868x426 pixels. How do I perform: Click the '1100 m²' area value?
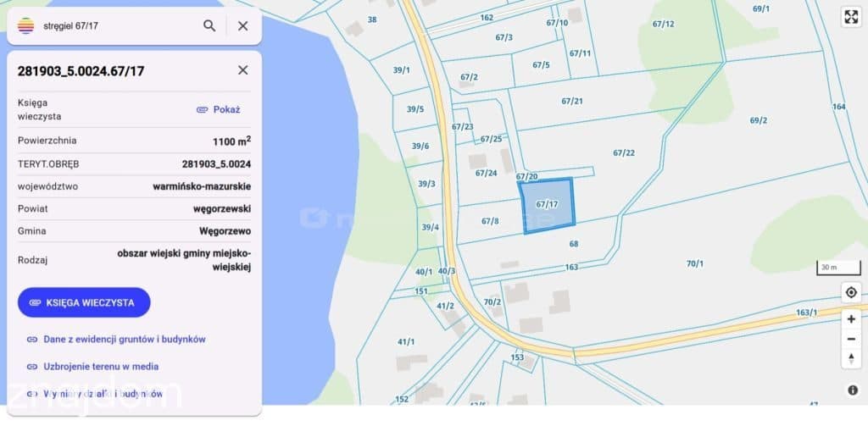click(x=231, y=141)
